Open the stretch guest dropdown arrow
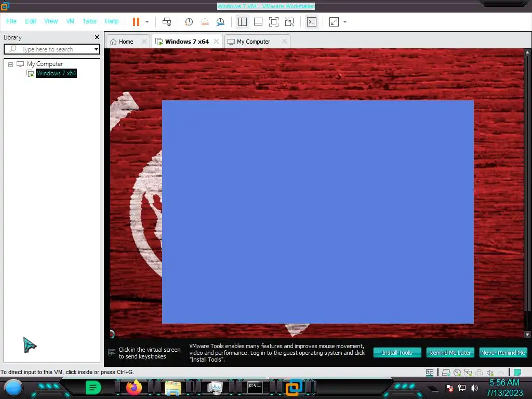Viewport: 532px width, 399px height. click(x=345, y=22)
